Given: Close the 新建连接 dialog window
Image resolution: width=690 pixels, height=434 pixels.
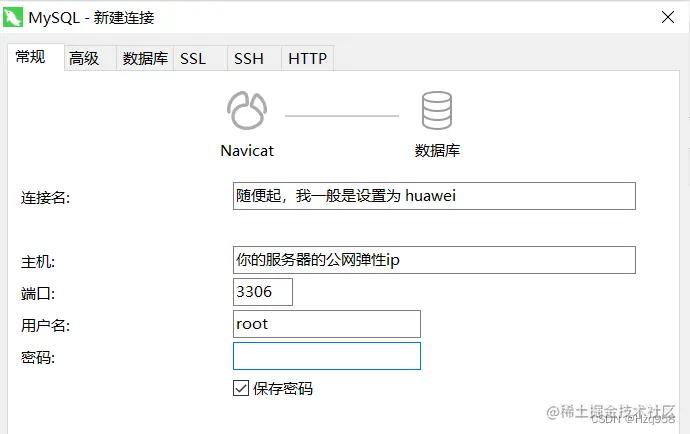Looking at the screenshot, I should (x=668, y=17).
